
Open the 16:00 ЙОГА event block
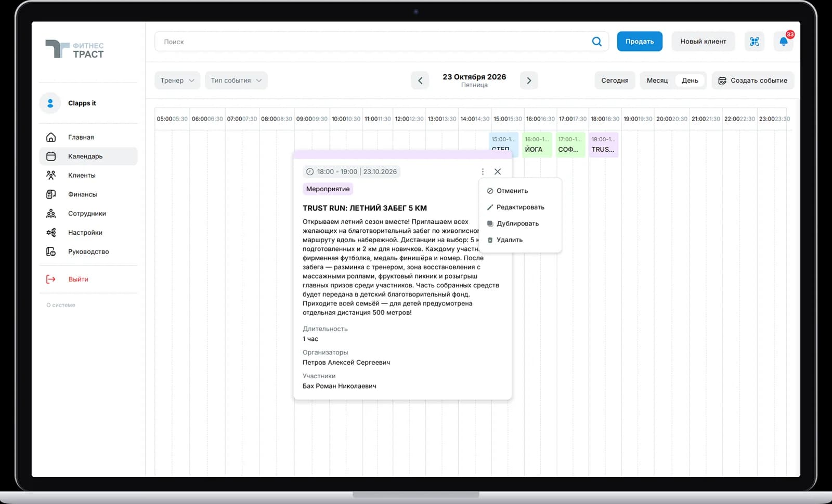[537, 144]
